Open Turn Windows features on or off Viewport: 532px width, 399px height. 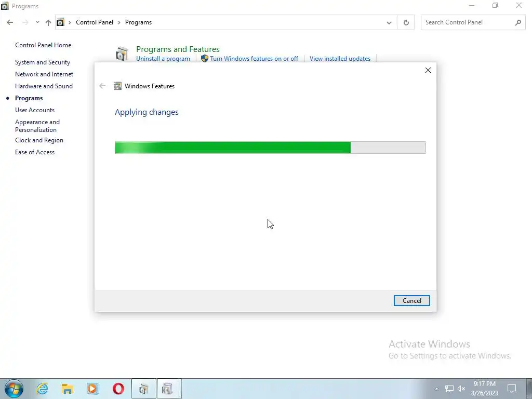[254, 59]
